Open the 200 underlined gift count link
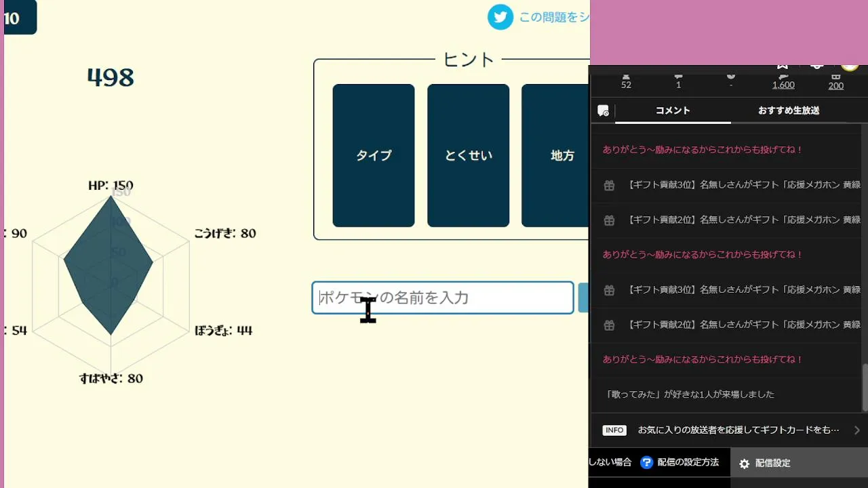The image size is (868, 488). click(x=836, y=85)
